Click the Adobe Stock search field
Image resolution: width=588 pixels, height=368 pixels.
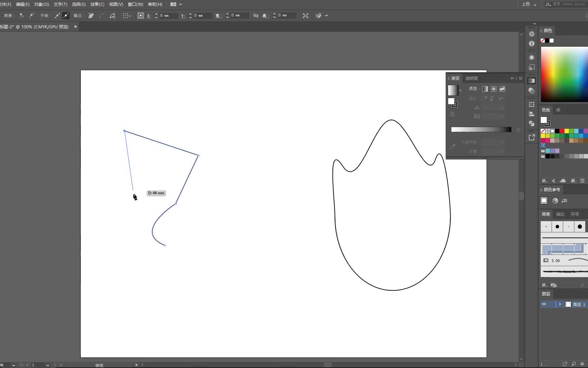point(566,4)
